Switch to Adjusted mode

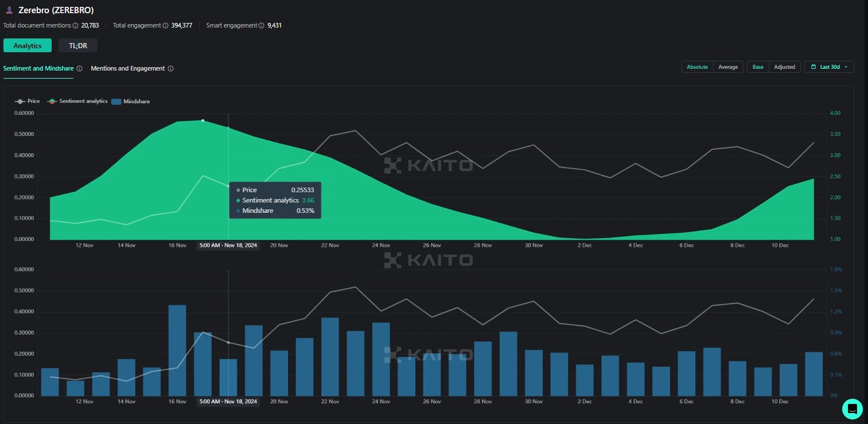coord(784,67)
